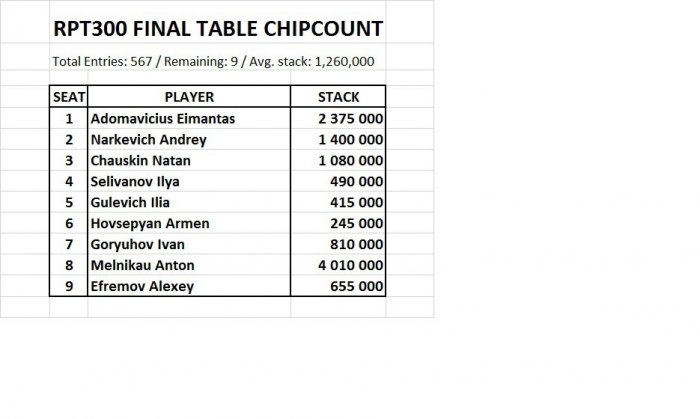The height and width of the screenshot is (419, 700).
Task: Select the 655 000 stack cell
Action: [x=356, y=286]
